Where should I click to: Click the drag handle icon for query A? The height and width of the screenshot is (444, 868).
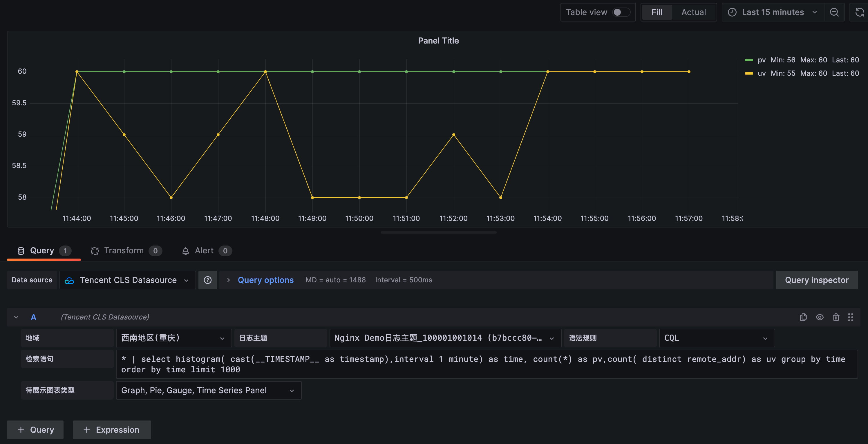point(851,317)
